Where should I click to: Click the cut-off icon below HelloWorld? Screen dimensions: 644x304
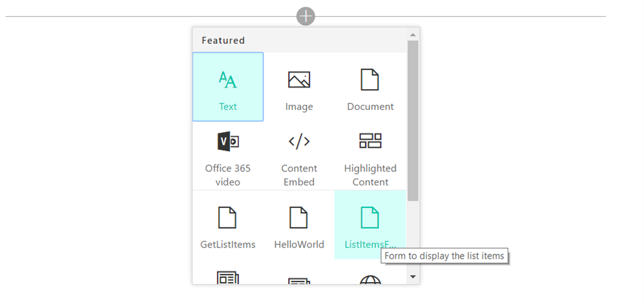(x=299, y=281)
